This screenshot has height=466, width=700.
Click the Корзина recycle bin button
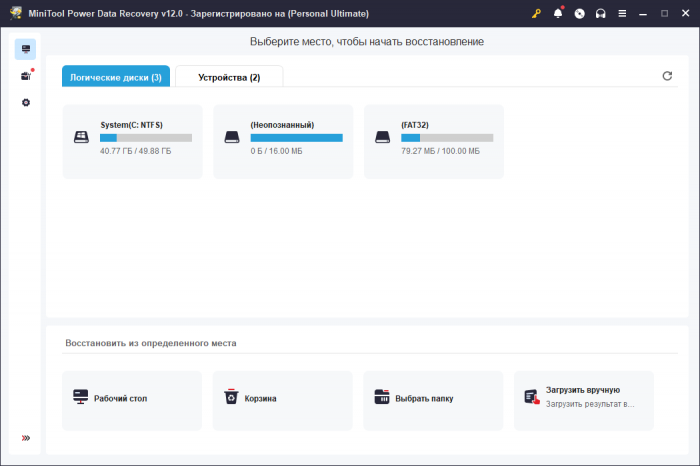point(283,398)
